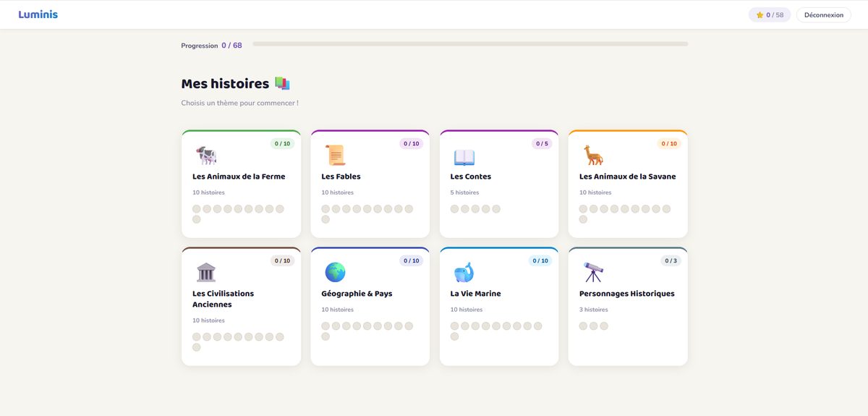Image resolution: width=868 pixels, height=416 pixels.
Task: Click the 0 / 10 badge on Les Fables
Action: point(411,143)
